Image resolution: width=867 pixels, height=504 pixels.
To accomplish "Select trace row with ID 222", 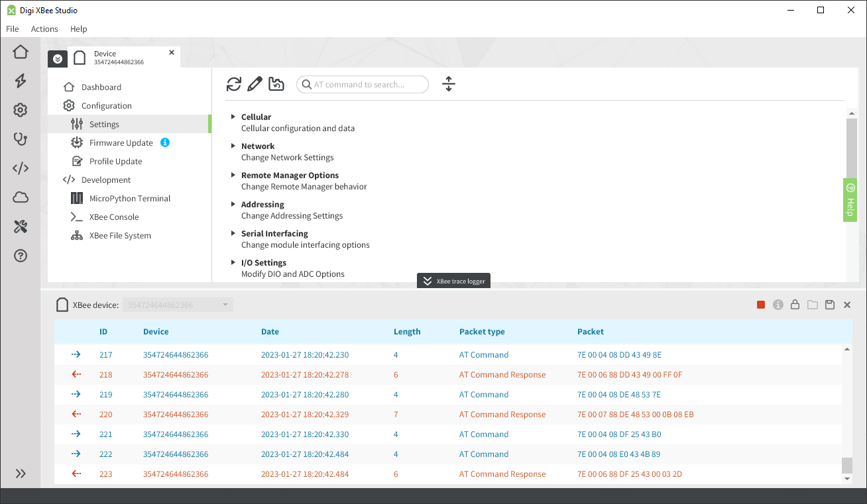I will click(448, 454).
